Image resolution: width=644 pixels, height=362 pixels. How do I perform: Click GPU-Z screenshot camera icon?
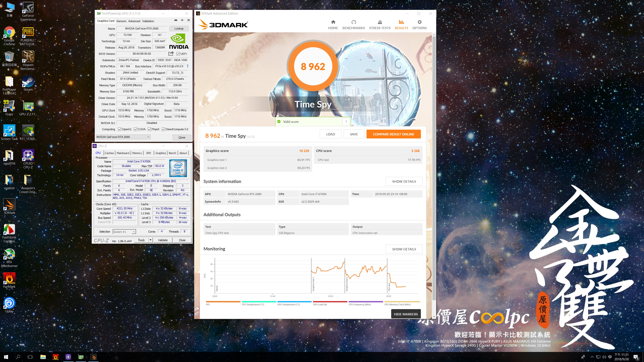pyautogui.click(x=175, y=20)
